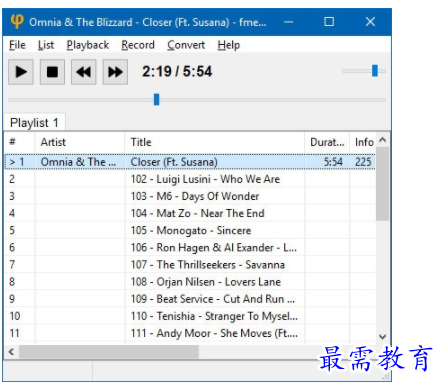Open the List menu

pyautogui.click(x=46, y=45)
